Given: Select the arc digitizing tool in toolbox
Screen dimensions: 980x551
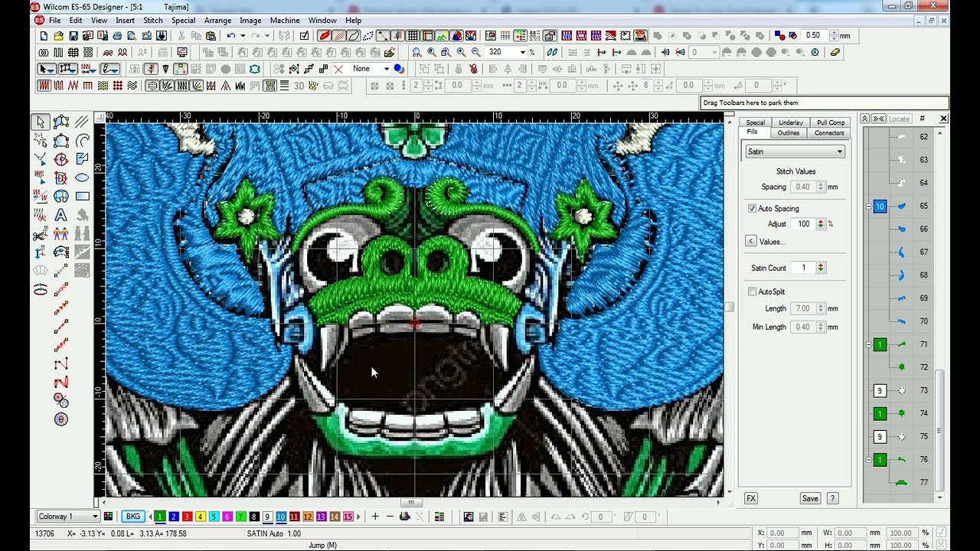Looking at the screenshot, I should click(x=82, y=140).
